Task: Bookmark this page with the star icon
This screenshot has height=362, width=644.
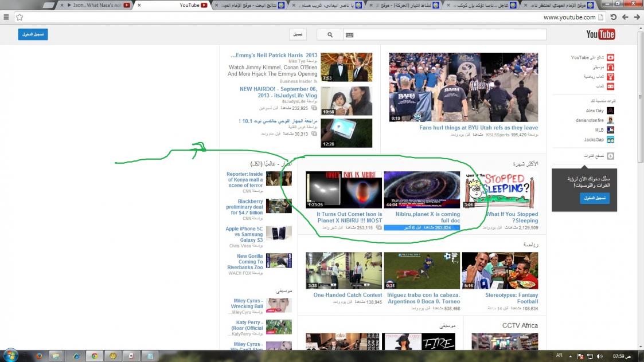Action: 19,17
